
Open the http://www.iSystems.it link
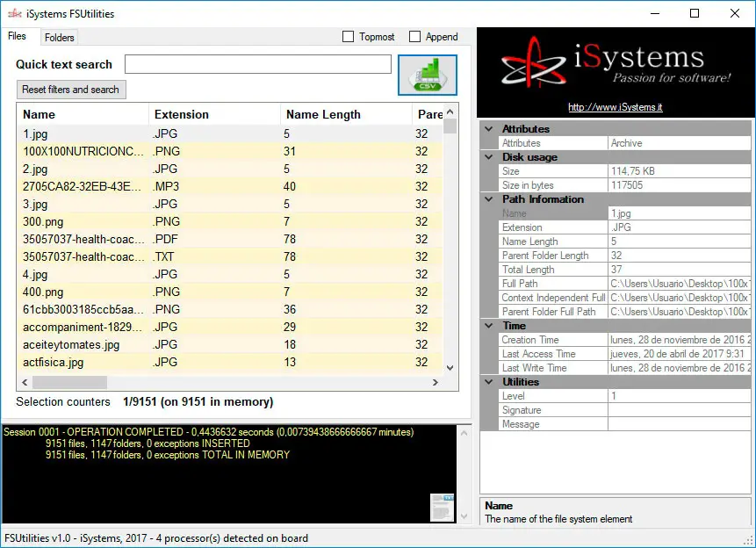[x=615, y=107]
